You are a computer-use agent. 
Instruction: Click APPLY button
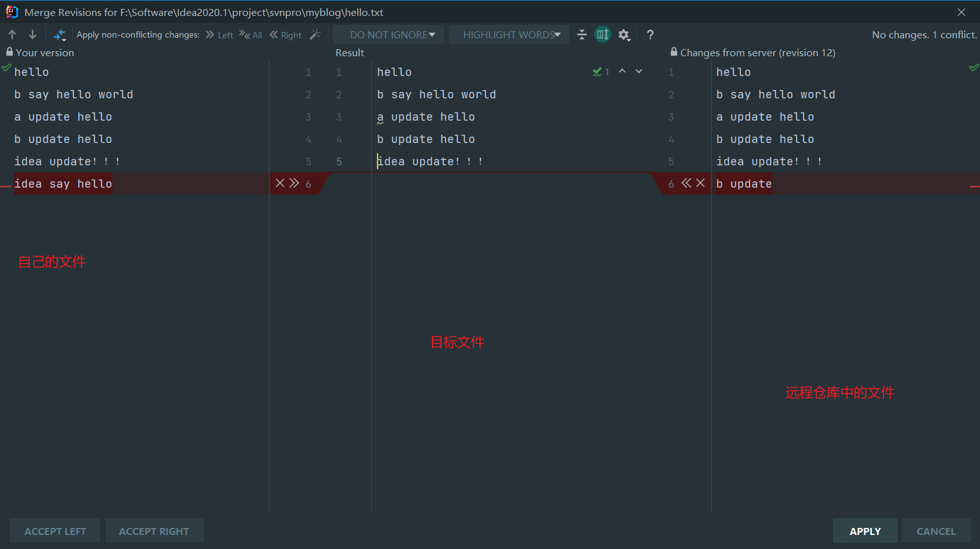865,531
